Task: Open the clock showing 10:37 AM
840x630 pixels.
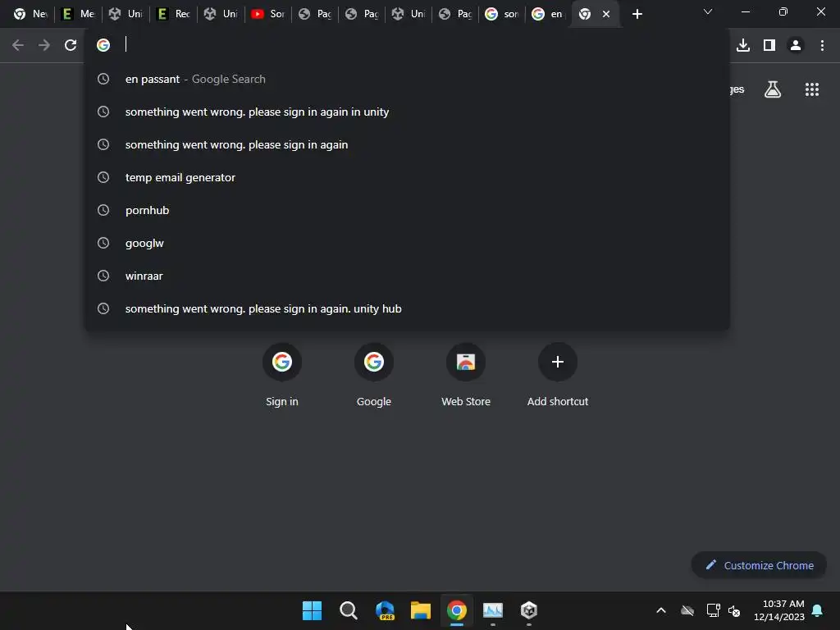Action: [x=779, y=610]
